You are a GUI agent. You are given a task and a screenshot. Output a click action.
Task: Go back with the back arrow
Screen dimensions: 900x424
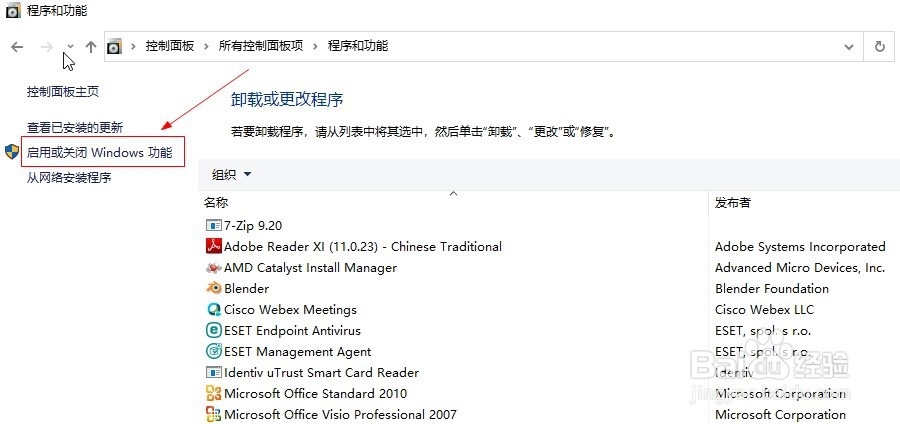tap(17, 47)
